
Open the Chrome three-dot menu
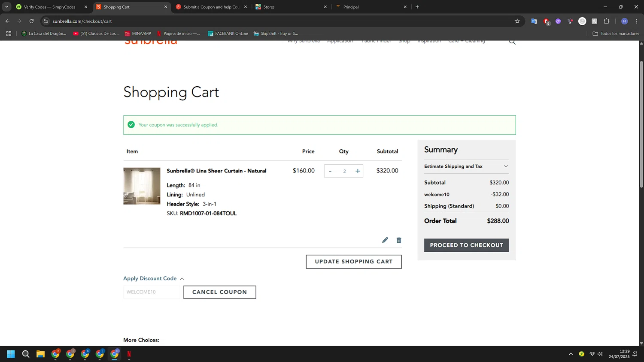pos(637,21)
